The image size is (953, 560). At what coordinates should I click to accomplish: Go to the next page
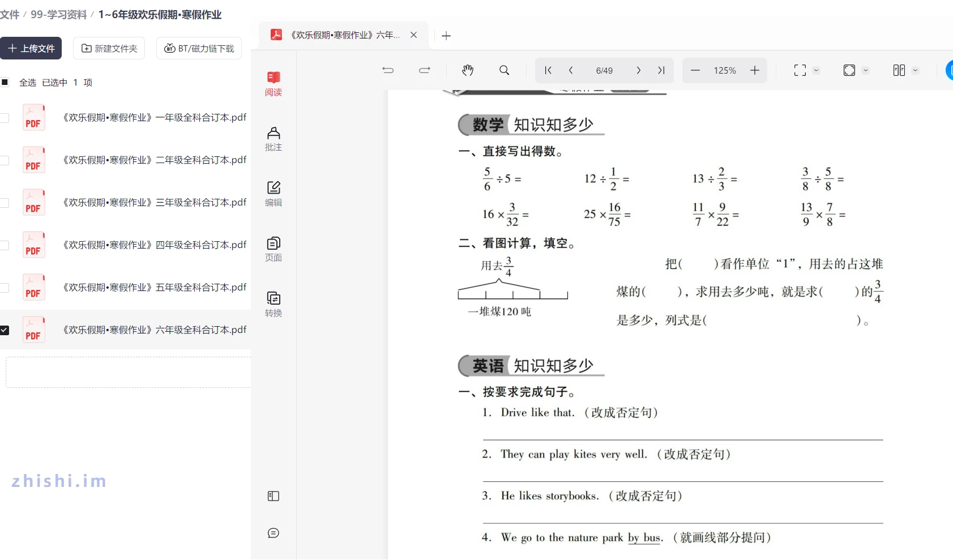tap(638, 70)
